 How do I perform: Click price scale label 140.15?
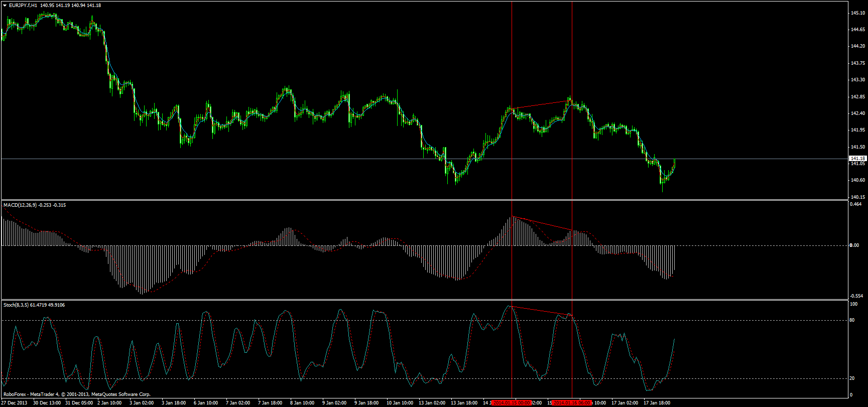point(857,197)
